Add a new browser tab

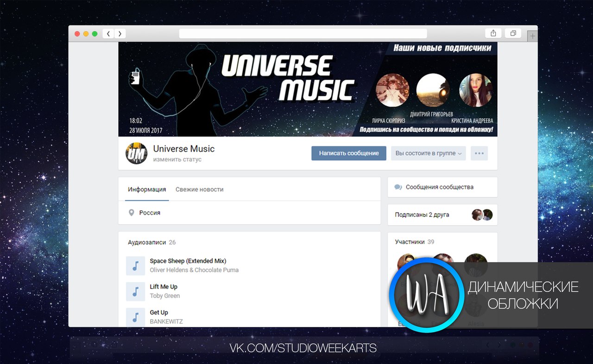click(533, 36)
